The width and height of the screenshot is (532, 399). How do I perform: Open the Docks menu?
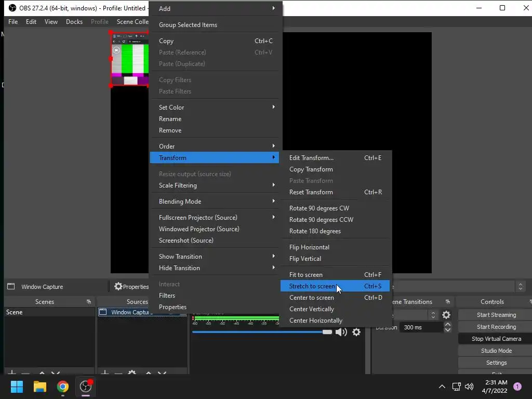(74, 22)
